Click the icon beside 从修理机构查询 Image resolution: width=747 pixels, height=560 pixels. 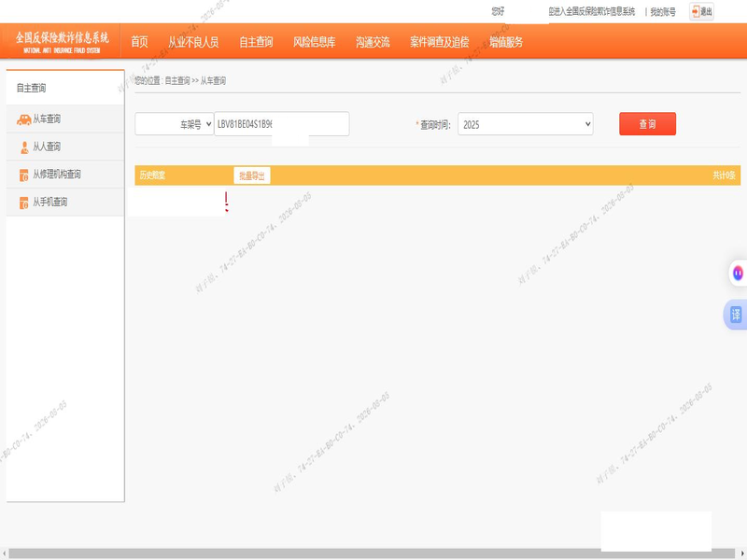[x=24, y=175]
